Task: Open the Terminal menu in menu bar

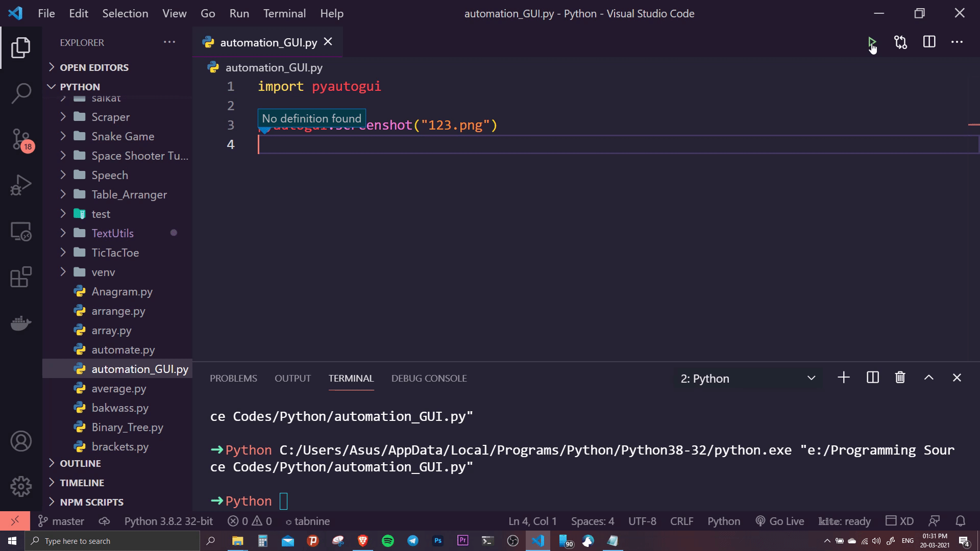Action: [284, 13]
